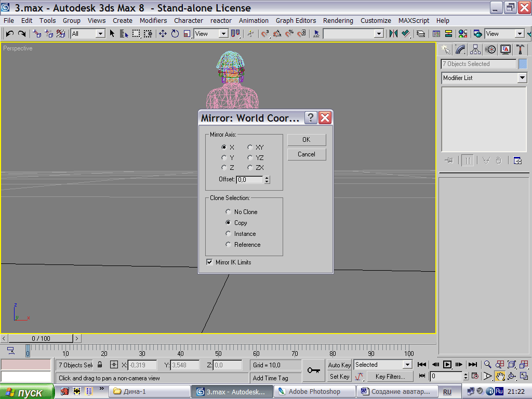
Task: Activate the Select and Scale tool
Action: (187, 34)
